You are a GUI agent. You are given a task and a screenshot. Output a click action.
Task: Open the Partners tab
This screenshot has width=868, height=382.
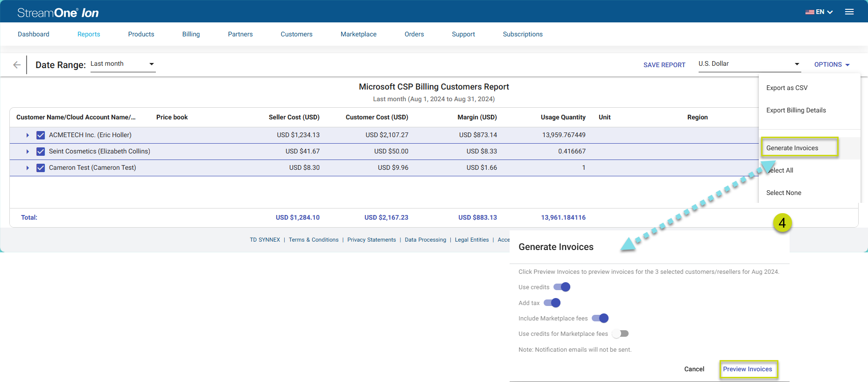[x=240, y=34]
